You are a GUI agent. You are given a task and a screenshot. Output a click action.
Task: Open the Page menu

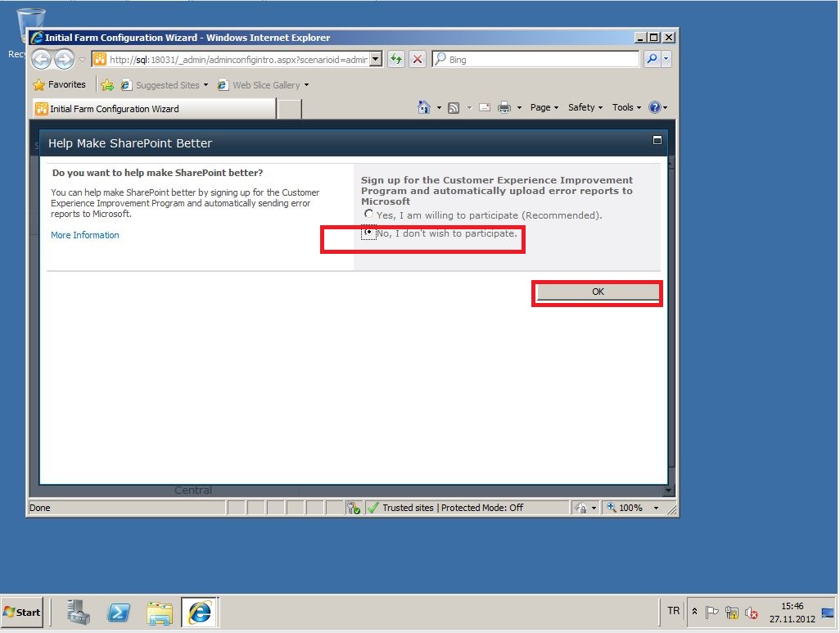coord(544,107)
